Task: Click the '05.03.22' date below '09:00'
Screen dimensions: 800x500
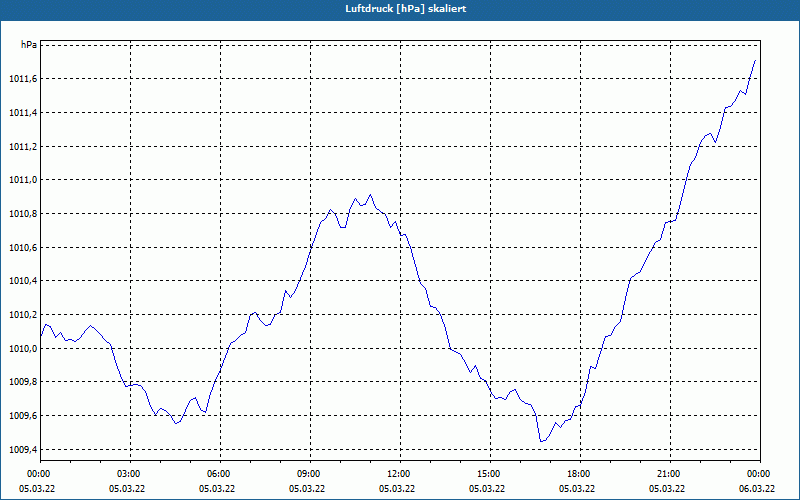Action: (x=307, y=489)
